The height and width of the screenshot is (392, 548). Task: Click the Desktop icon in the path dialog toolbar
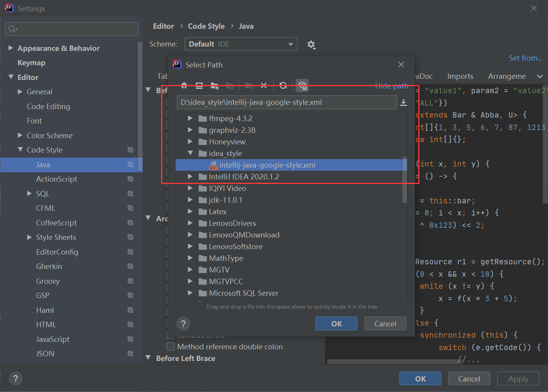tap(199, 85)
